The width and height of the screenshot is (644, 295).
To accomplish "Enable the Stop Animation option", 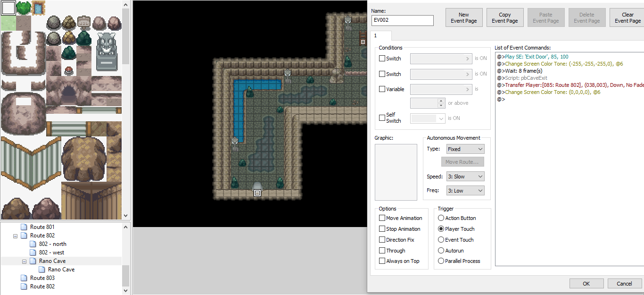I will pos(382,229).
